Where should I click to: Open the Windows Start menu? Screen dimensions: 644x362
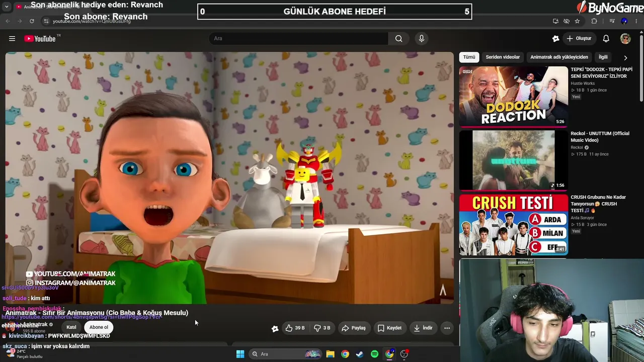[x=240, y=354]
